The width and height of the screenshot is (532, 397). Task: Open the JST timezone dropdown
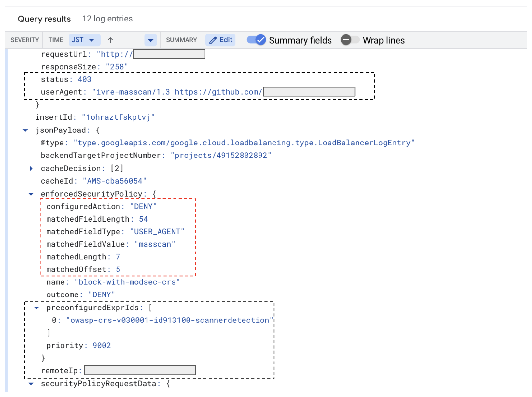tap(84, 40)
